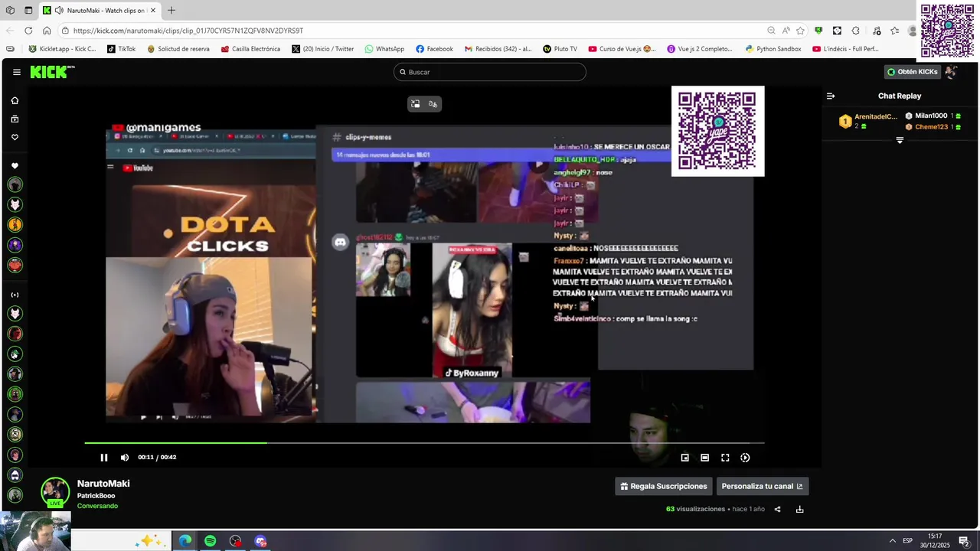Open Browse icon in Kick sidebar
This screenshot has width=980, height=551.
(x=15, y=119)
